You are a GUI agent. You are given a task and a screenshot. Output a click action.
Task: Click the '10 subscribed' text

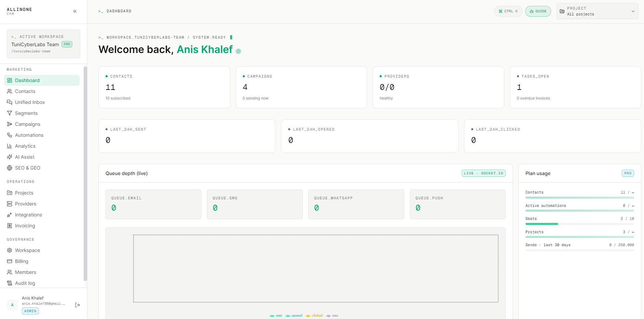pos(118,98)
